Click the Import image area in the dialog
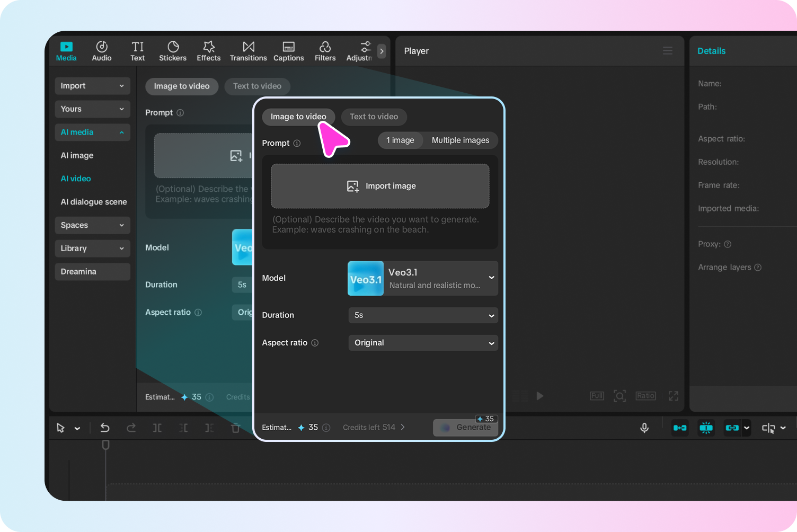Image resolution: width=797 pixels, height=532 pixels. coord(379,185)
